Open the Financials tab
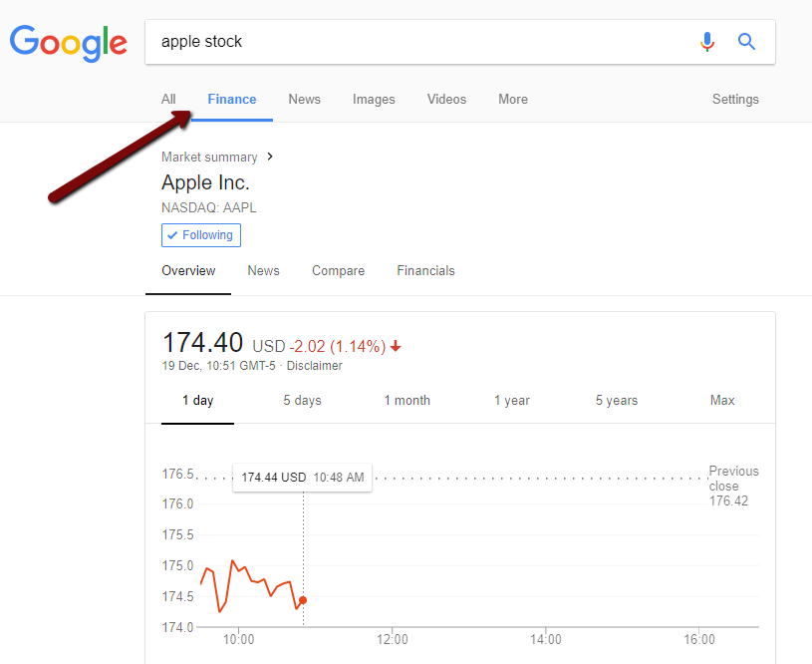Viewport: 812px width, 664px height. coord(425,270)
